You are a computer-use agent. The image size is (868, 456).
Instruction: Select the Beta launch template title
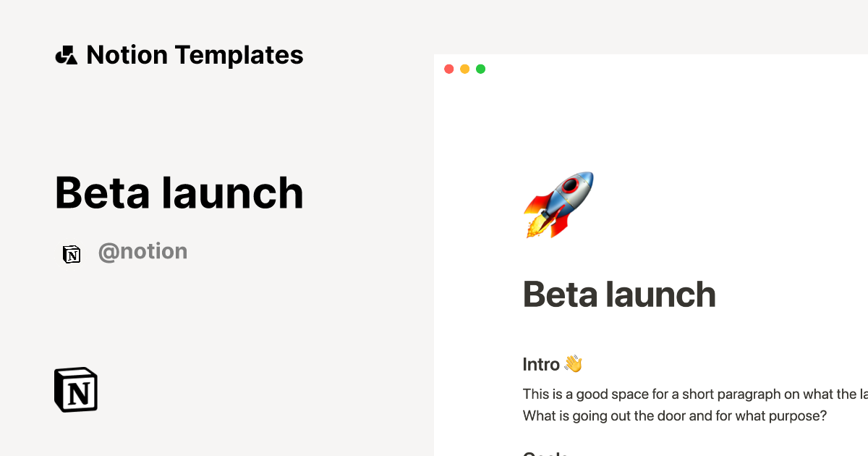(x=179, y=193)
